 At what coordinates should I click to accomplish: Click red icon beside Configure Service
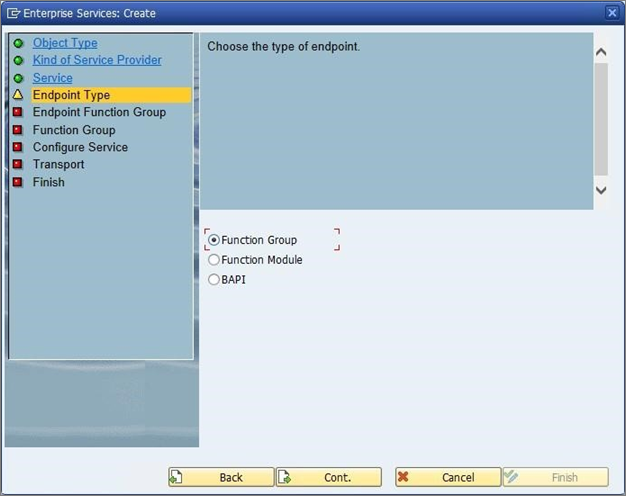pyautogui.click(x=18, y=147)
